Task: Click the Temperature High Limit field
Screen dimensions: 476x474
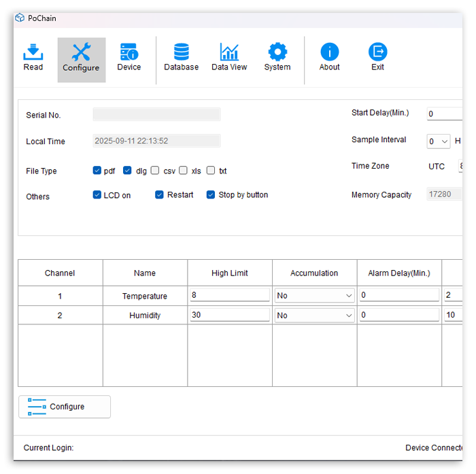Action: click(230, 296)
